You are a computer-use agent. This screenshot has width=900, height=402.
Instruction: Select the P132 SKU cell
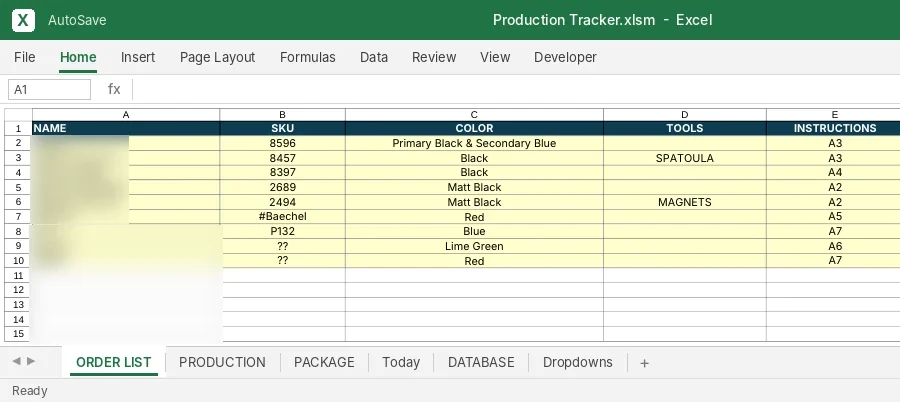(282, 231)
